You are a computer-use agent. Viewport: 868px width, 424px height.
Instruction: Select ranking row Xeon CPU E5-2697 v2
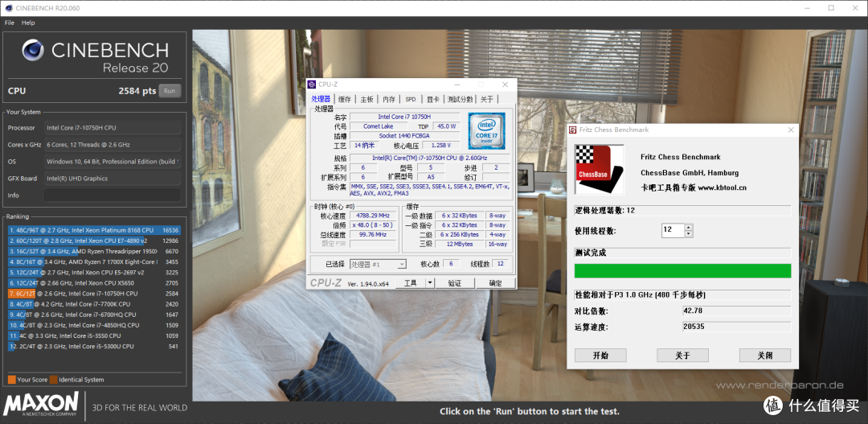(x=93, y=272)
